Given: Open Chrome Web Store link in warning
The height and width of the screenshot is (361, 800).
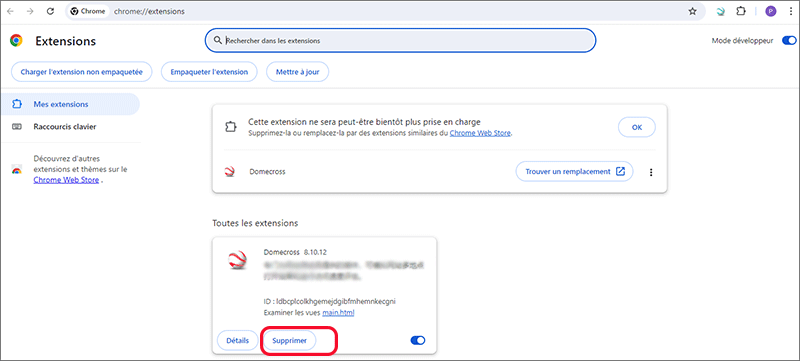Looking at the screenshot, I should [x=480, y=133].
